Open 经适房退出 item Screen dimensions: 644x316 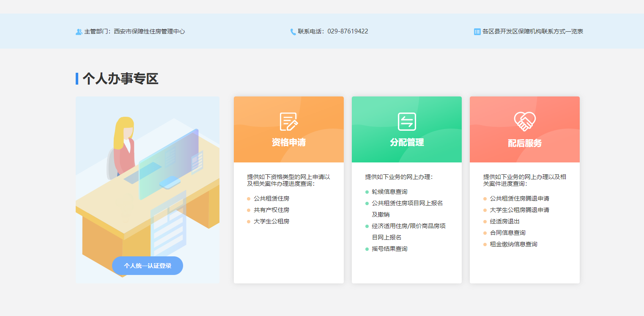pyautogui.click(x=504, y=221)
